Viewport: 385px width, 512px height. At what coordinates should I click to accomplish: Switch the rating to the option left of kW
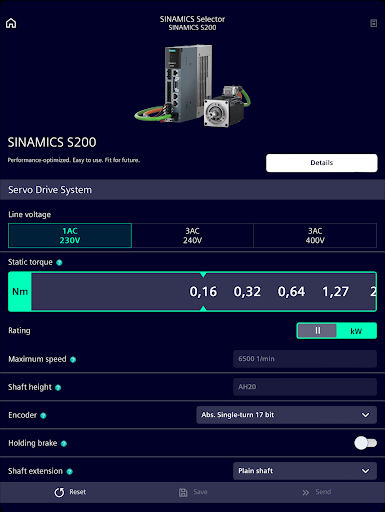pyautogui.click(x=317, y=331)
